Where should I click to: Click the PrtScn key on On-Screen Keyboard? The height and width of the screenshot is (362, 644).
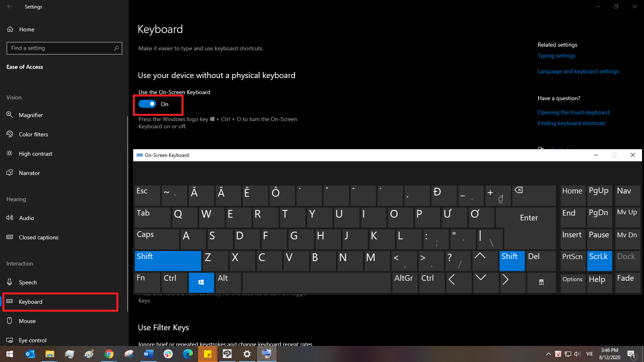pos(573,261)
